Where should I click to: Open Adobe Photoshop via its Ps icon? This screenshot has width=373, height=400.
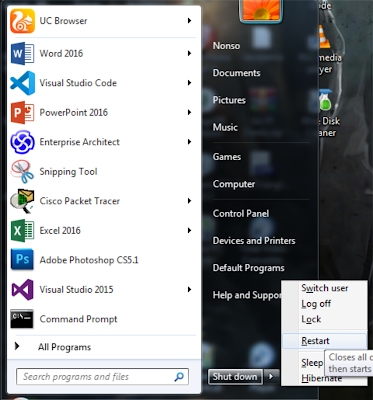(x=22, y=260)
